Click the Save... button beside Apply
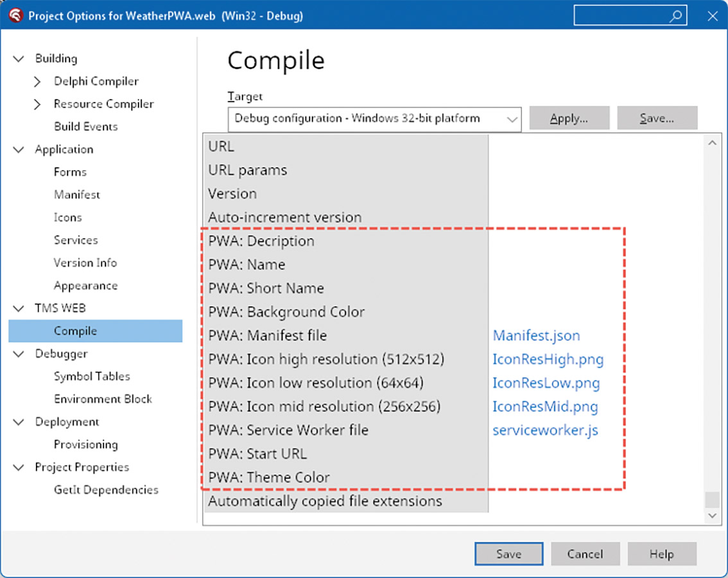Viewport: 728px width, 578px height. click(657, 119)
